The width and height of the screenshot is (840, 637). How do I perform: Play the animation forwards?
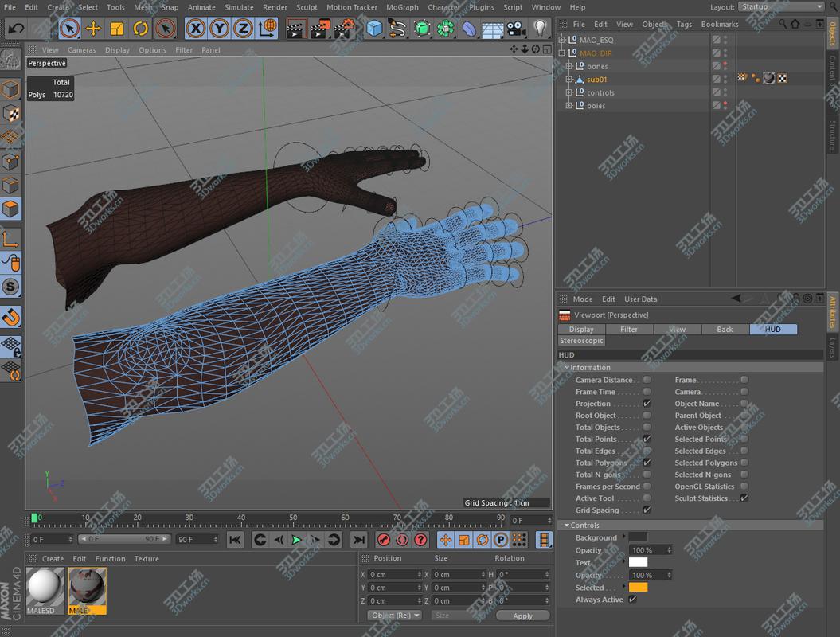[x=296, y=540]
